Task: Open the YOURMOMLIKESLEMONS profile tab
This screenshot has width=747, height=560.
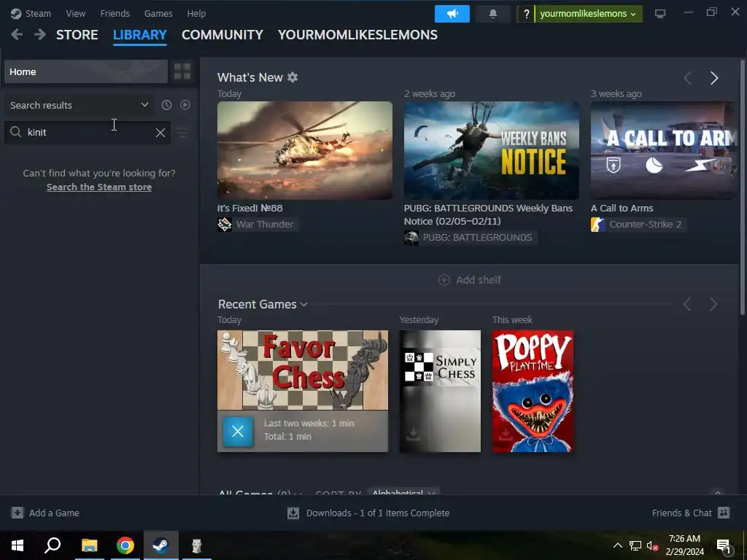Action: (x=357, y=35)
